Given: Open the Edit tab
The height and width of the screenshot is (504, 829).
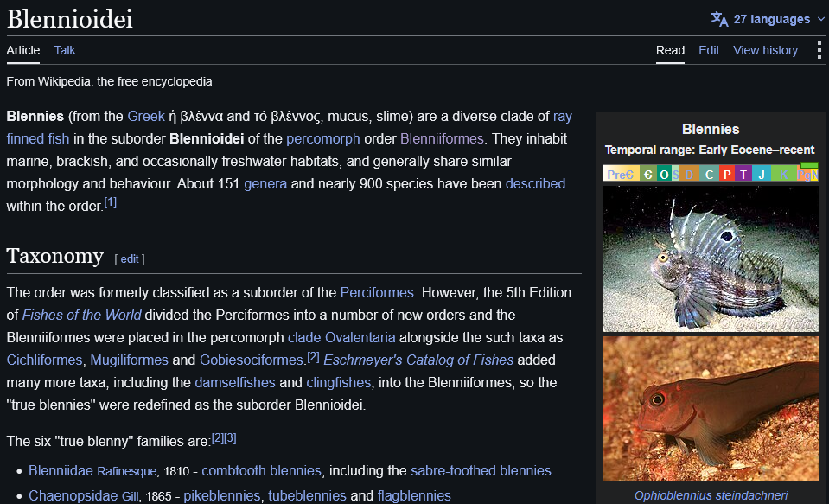Looking at the screenshot, I should coord(709,50).
